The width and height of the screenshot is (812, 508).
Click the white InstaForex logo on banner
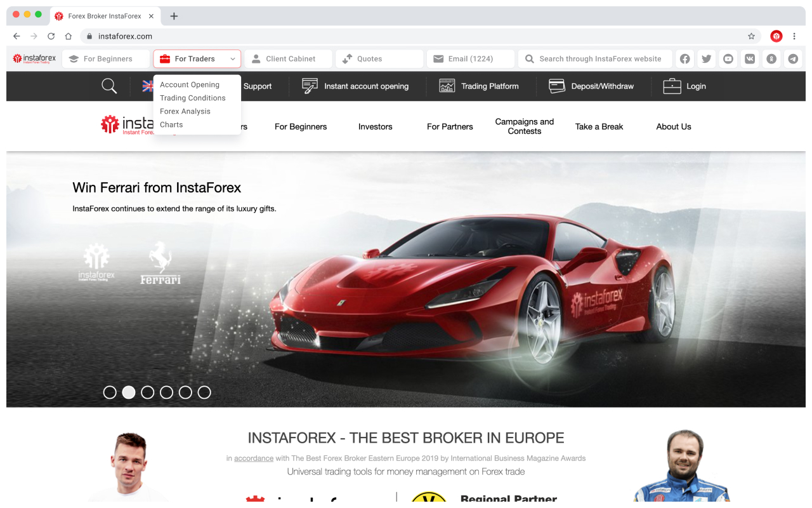click(96, 262)
